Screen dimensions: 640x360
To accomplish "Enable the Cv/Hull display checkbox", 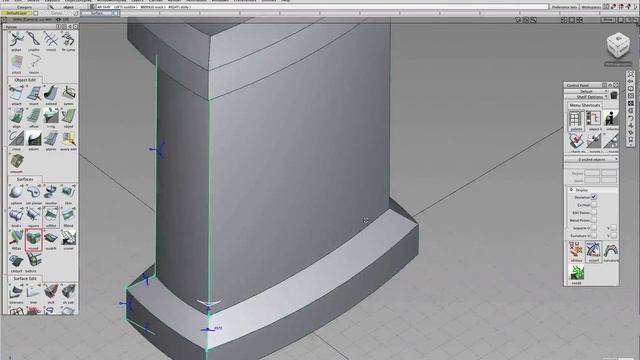I will (594, 204).
